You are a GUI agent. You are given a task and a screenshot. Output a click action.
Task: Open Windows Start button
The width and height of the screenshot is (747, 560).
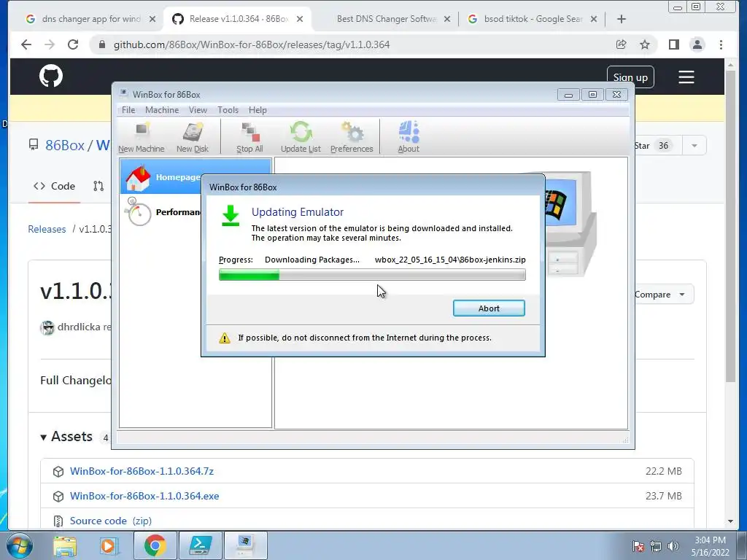pyautogui.click(x=20, y=545)
